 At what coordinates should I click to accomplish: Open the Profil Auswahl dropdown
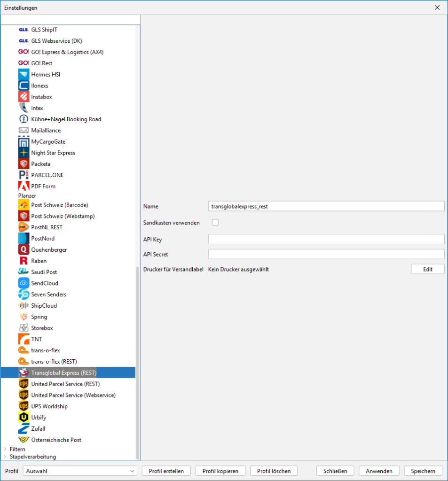point(80,471)
